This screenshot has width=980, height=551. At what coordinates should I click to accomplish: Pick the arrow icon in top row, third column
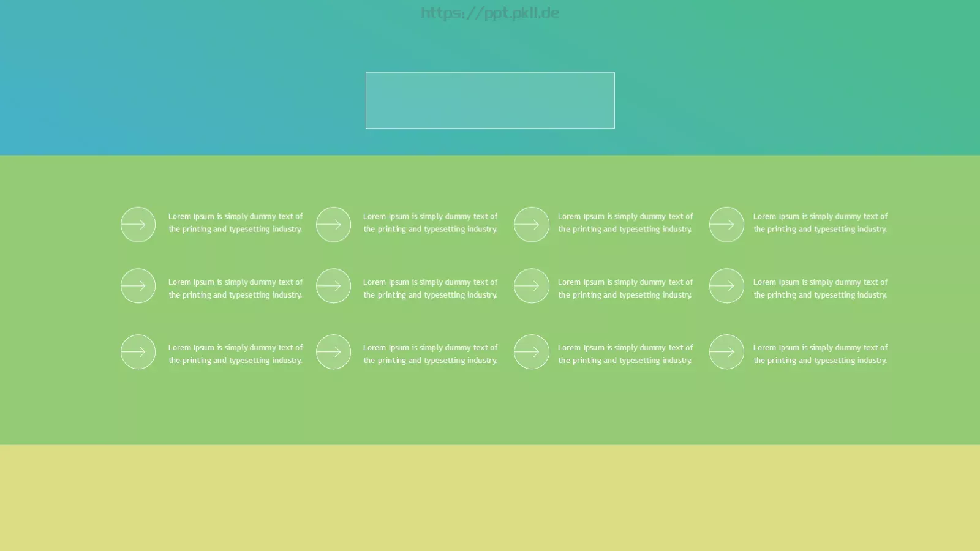click(x=531, y=225)
